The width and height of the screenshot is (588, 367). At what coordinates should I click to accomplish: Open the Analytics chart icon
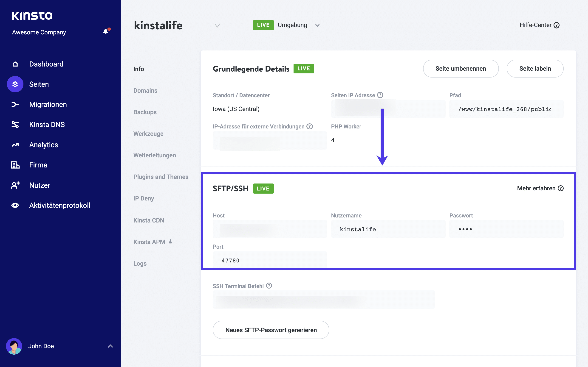pos(15,145)
